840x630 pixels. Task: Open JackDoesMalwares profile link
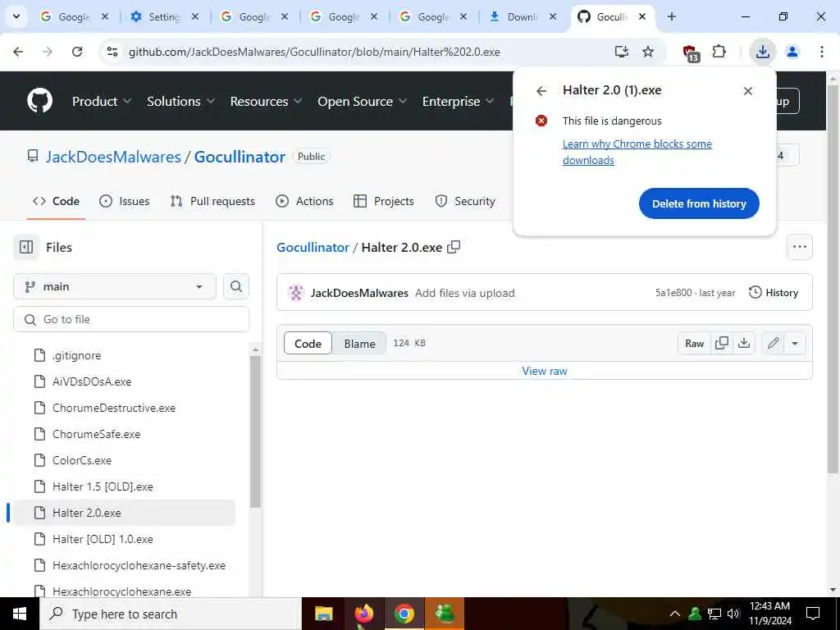click(x=113, y=157)
